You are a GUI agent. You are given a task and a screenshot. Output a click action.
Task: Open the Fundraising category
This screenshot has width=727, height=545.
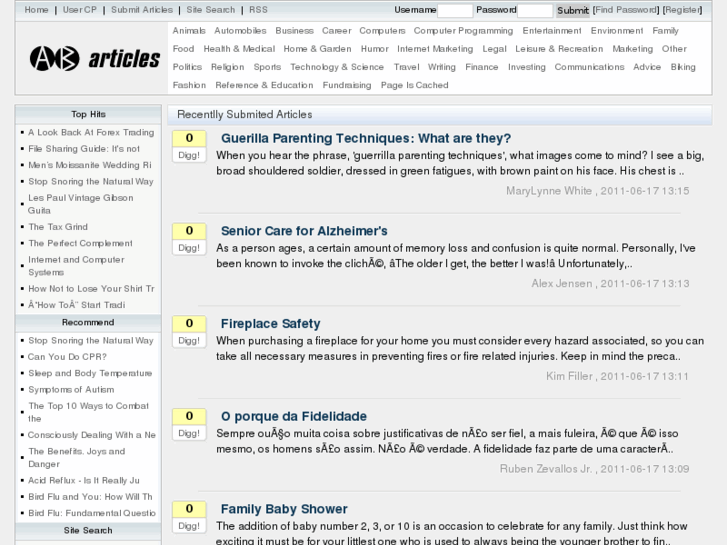coord(347,85)
